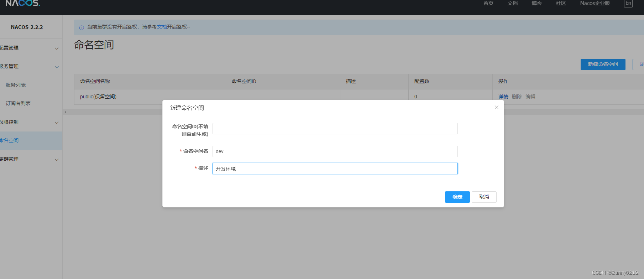Click 取消 to cancel dialog

tap(484, 197)
